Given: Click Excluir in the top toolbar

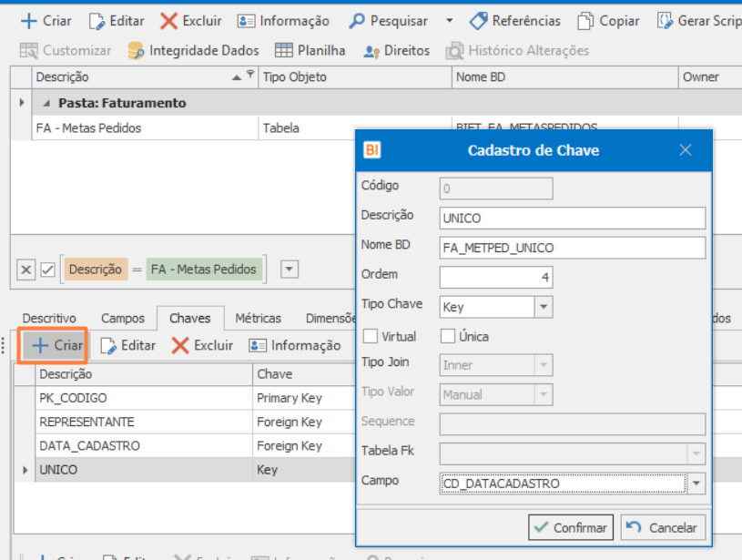Looking at the screenshot, I should [190, 21].
